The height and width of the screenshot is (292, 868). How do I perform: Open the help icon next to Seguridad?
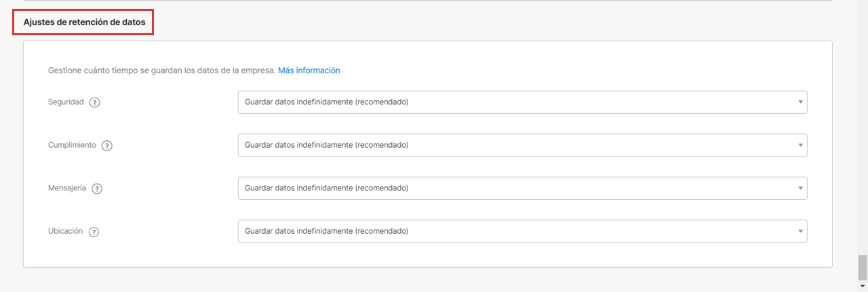coord(95,102)
